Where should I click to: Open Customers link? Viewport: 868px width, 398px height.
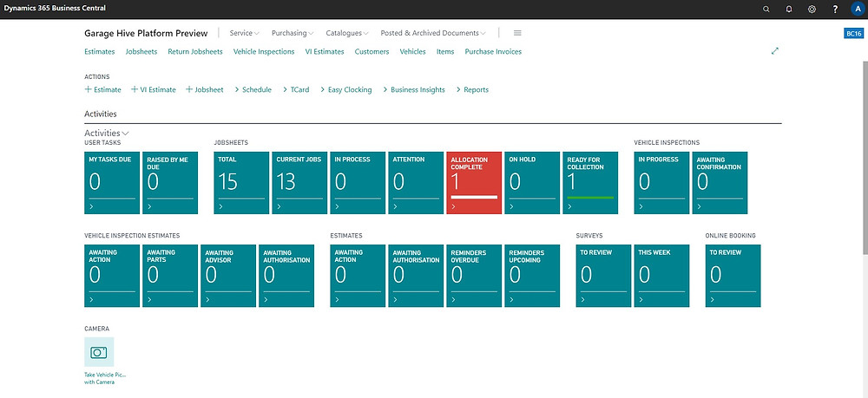coord(372,51)
